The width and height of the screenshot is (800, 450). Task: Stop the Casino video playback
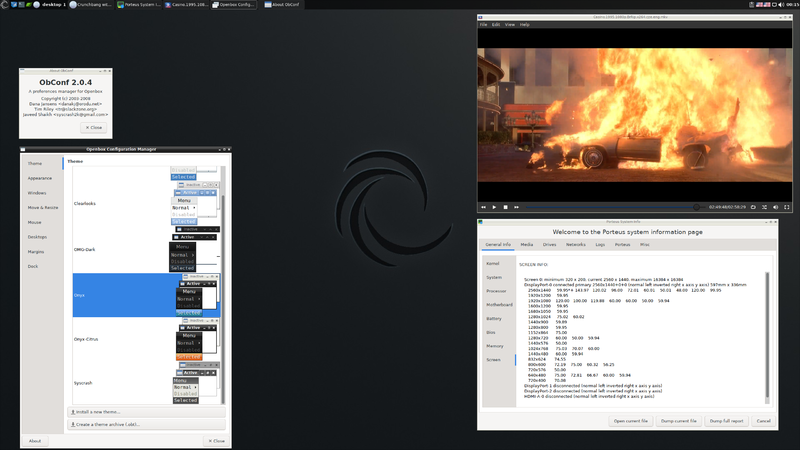(x=506, y=207)
